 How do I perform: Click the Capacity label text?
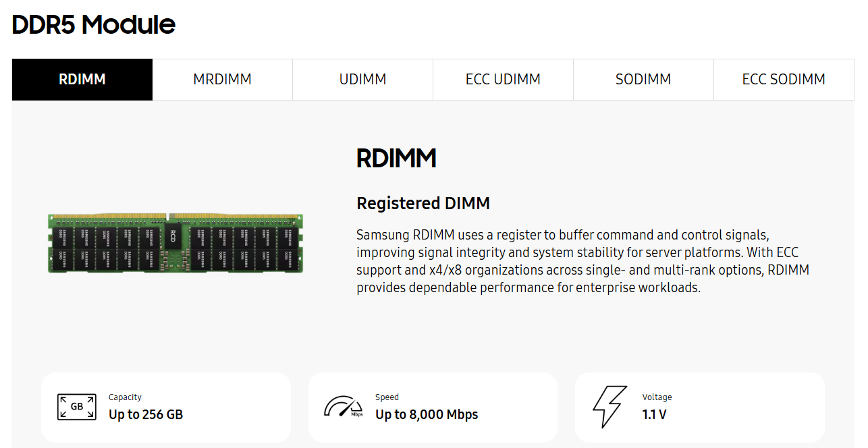pos(125,397)
